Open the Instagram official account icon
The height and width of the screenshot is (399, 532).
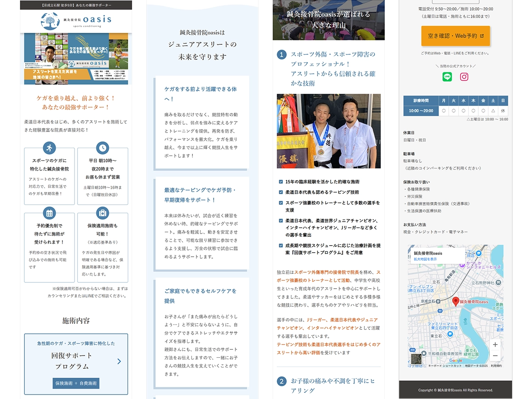[464, 77]
